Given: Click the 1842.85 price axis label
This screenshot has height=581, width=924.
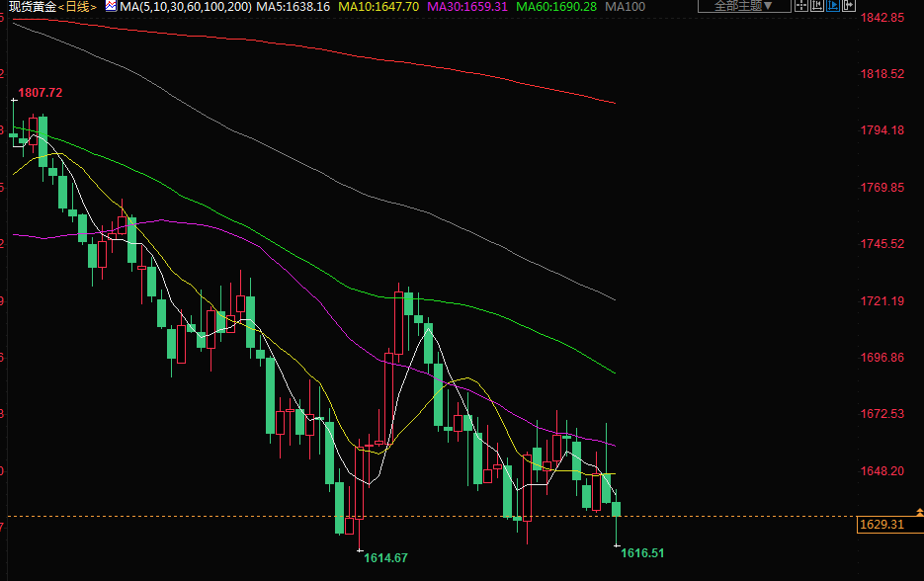Looking at the screenshot, I should tap(882, 18).
